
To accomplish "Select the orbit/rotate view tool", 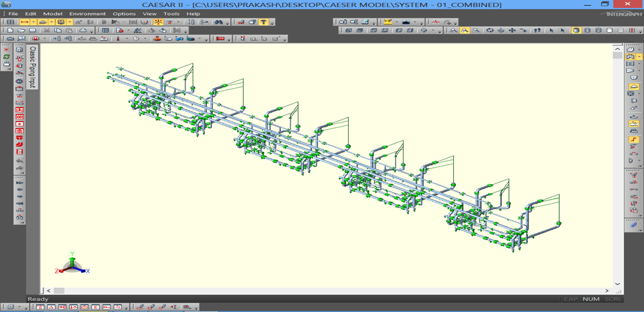I will click(x=490, y=31).
